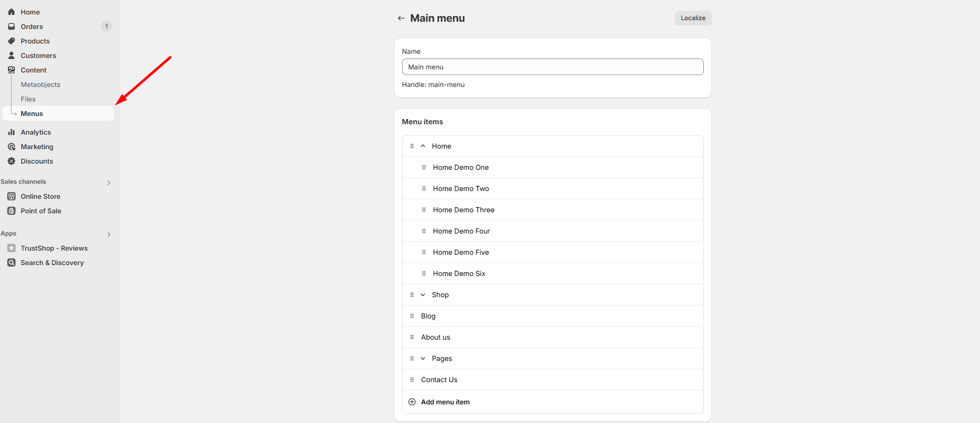The height and width of the screenshot is (423, 980).
Task: Click the Analytics bar chart icon
Action: pos(11,132)
